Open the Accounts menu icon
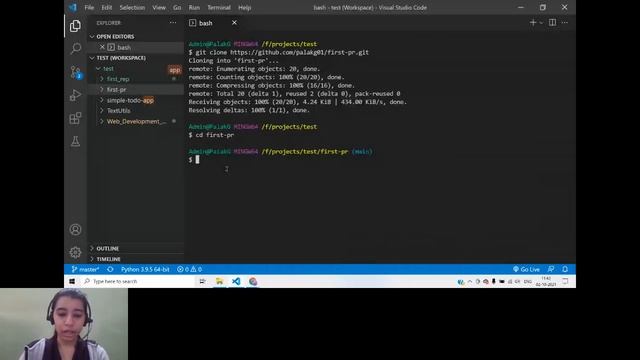640x360 pixels. click(75, 229)
